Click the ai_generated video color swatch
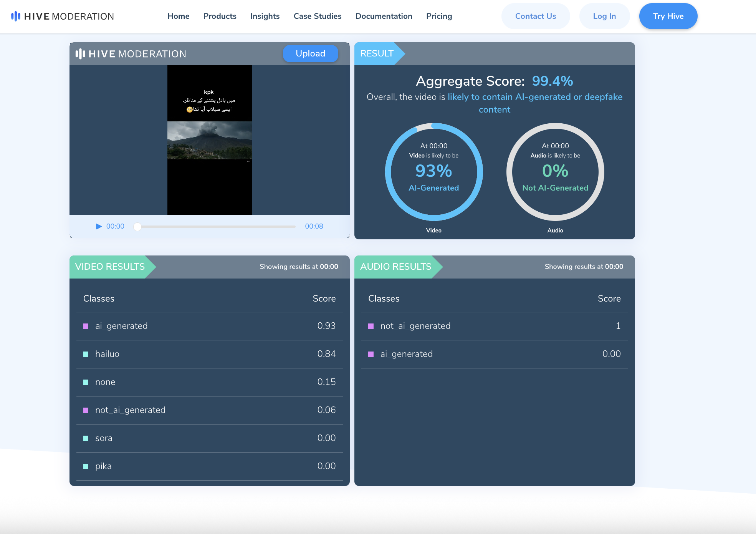Screen dimensions: 756x534 [x=86, y=326]
